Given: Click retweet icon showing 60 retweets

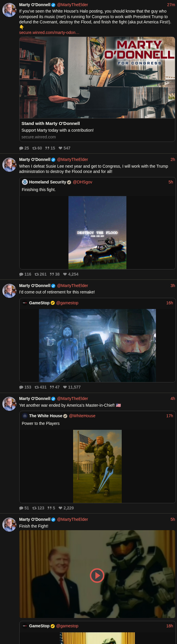Looking at the screenshot, I should (34, 148).
